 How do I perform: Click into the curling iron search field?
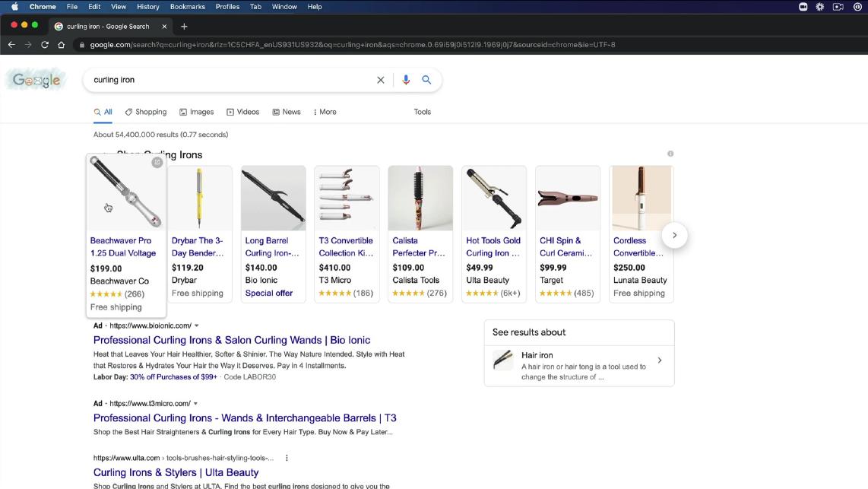233,80
